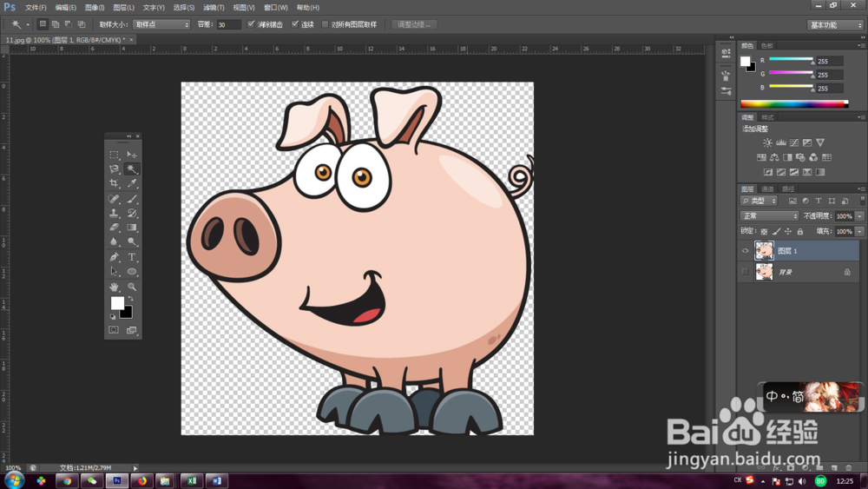
Task: Add Color Balance adjustment
Action: pos(774,157)
